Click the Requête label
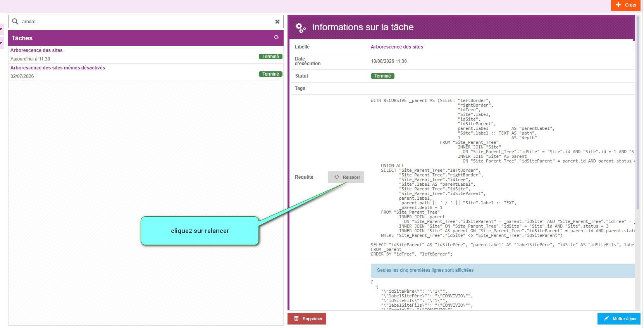The image size is (644, 328). tap(304, 177)
